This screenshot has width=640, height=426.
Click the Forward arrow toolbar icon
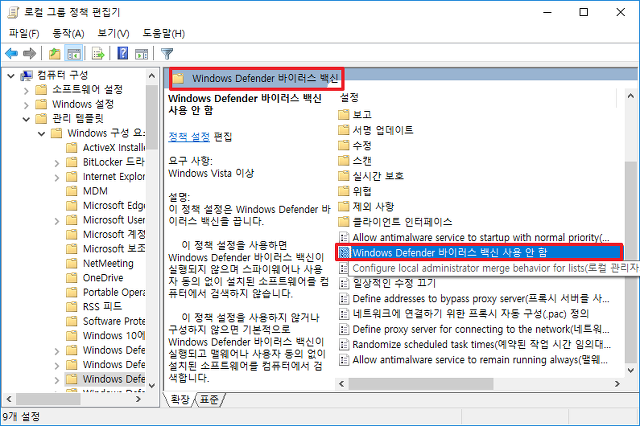(x=29, y=53)
